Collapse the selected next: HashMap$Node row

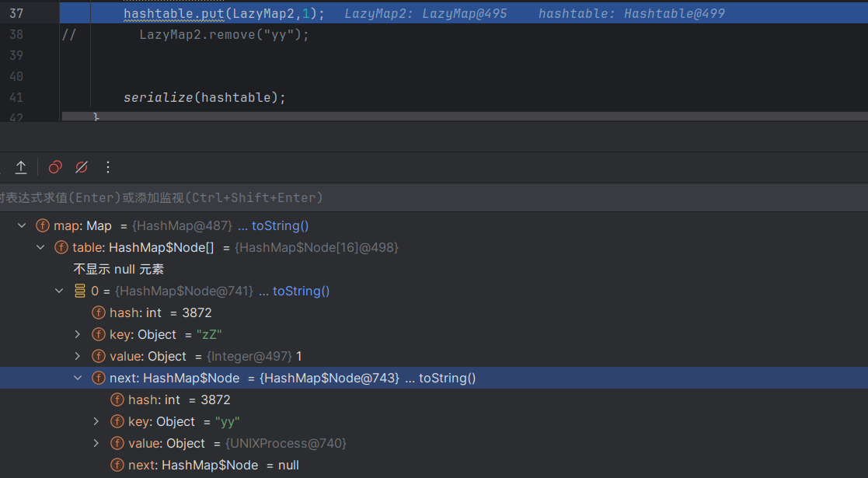pos(77,378)
